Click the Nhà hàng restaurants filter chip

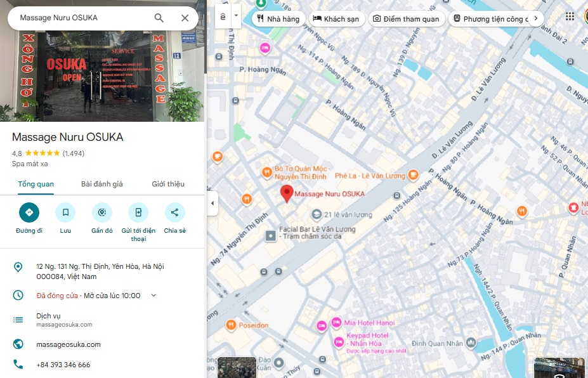coord(278,19)
